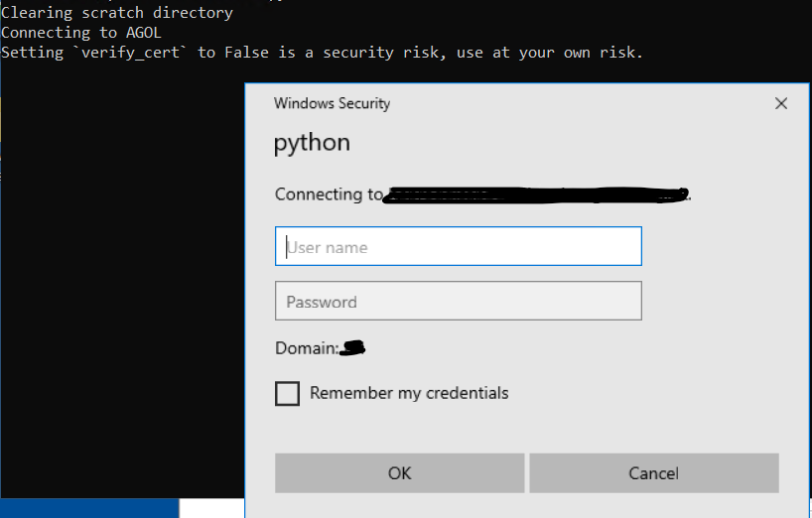
Task: Click the "Remember my credentials" label text
Action: click(409, 393)
